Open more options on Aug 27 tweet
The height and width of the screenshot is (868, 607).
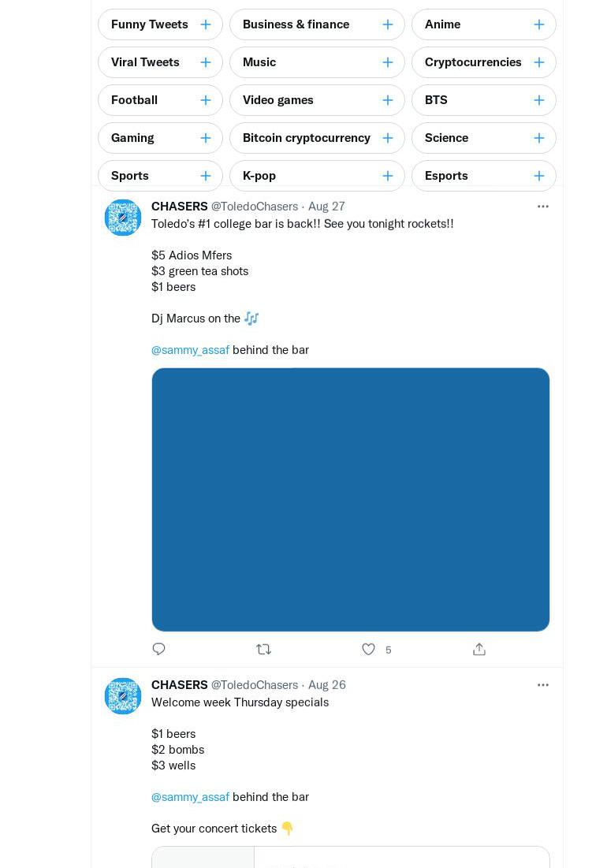point(543,207)
